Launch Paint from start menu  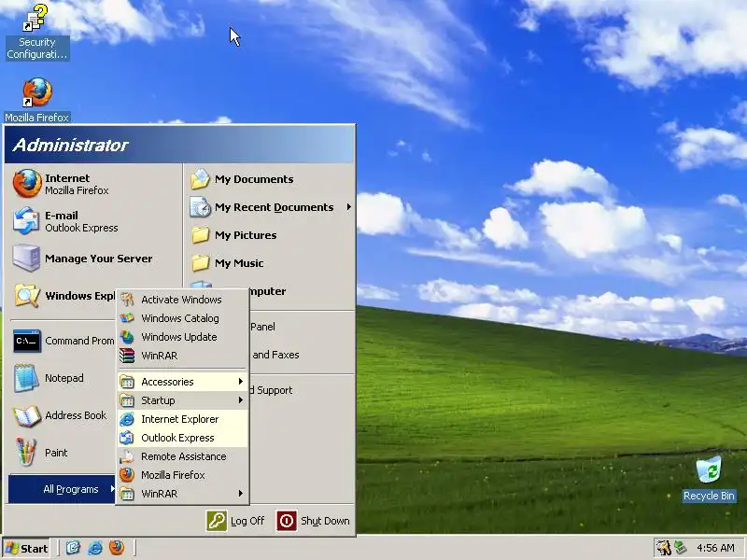(62, 453)
